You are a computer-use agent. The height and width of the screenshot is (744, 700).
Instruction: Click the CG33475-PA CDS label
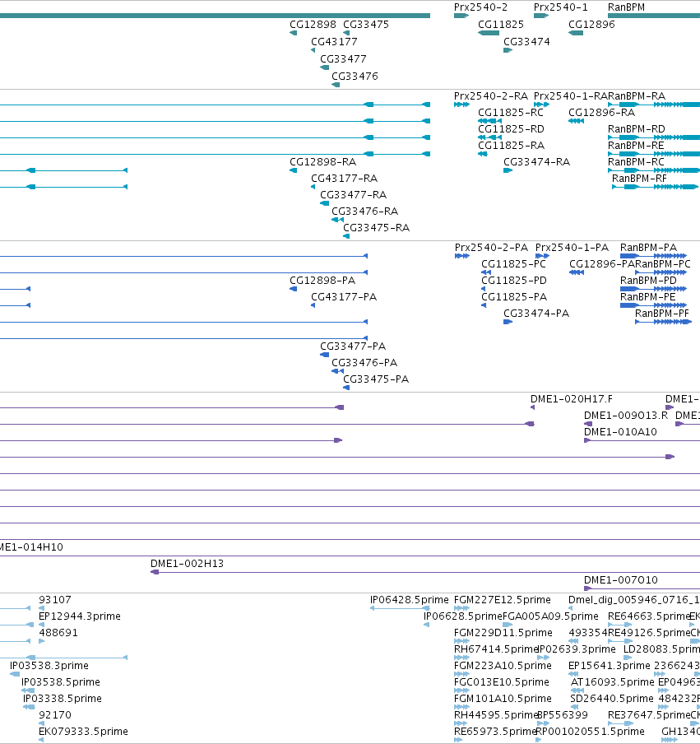[376, 379]
